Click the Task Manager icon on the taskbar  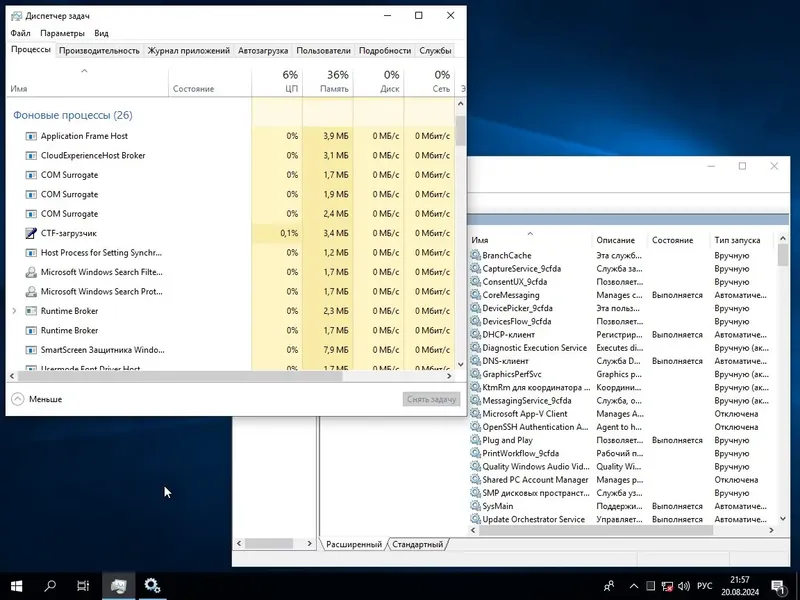pyautogui.click(x=120, y=585)
